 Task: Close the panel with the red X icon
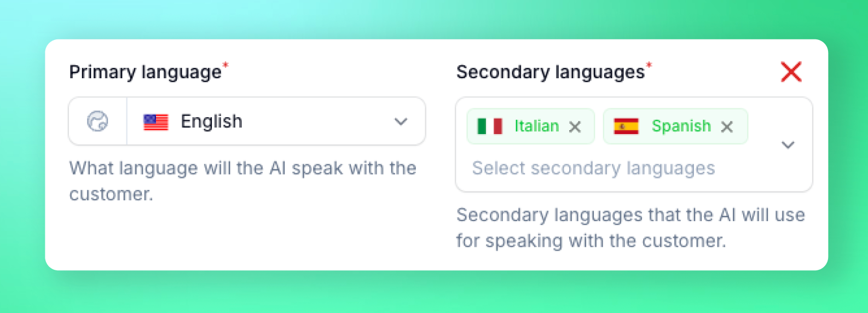[x=791, y=72]
